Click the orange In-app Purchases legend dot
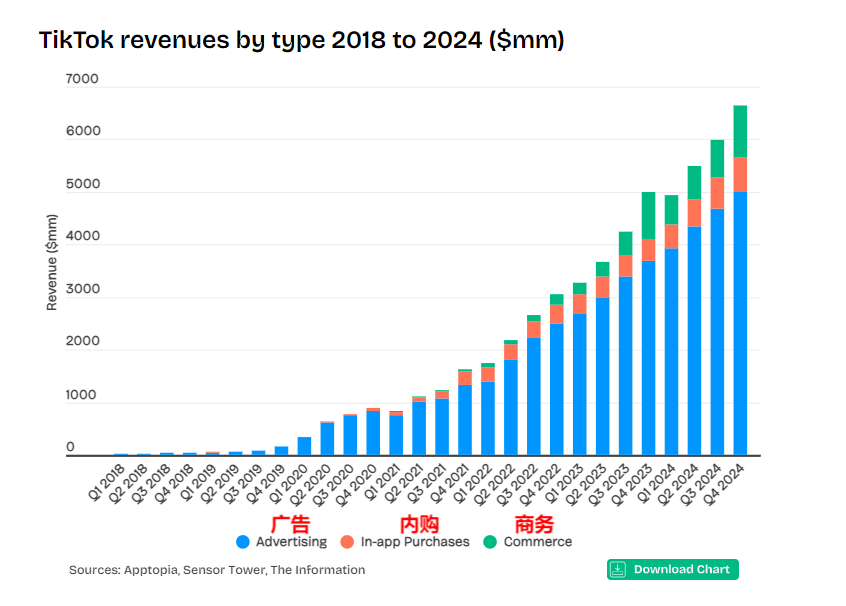 347,542
